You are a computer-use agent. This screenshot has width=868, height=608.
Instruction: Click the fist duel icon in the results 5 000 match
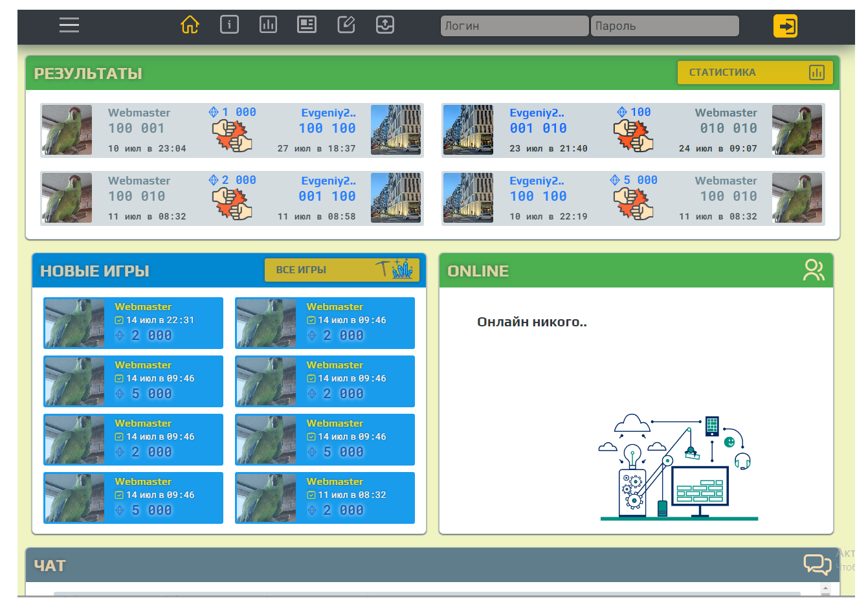click(x=633, y=203)
